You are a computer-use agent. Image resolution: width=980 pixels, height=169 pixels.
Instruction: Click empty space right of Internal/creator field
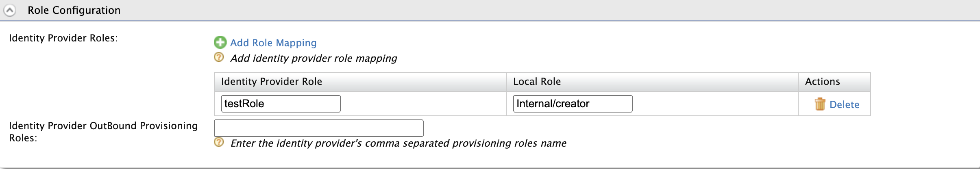tap(715, 104)
